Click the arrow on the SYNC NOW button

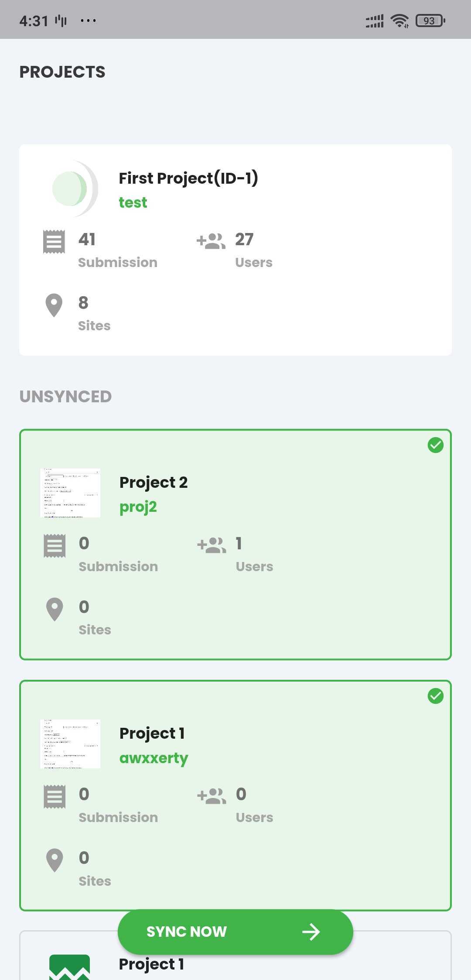pyautogui.click(x=311, y=932)
